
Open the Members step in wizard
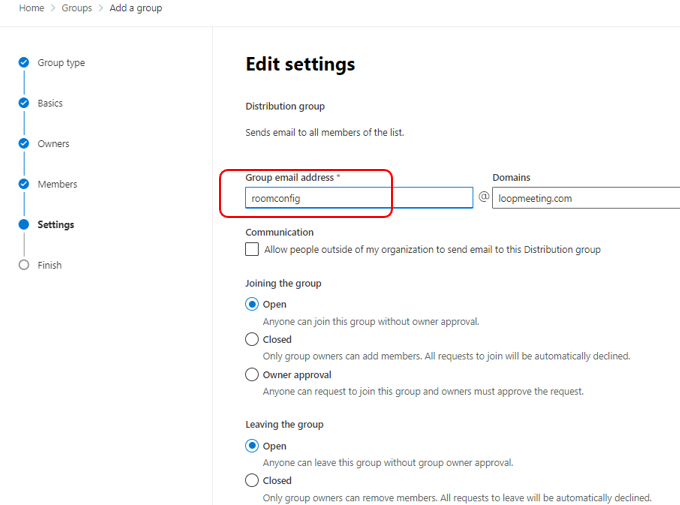click(x=57, y=184)
